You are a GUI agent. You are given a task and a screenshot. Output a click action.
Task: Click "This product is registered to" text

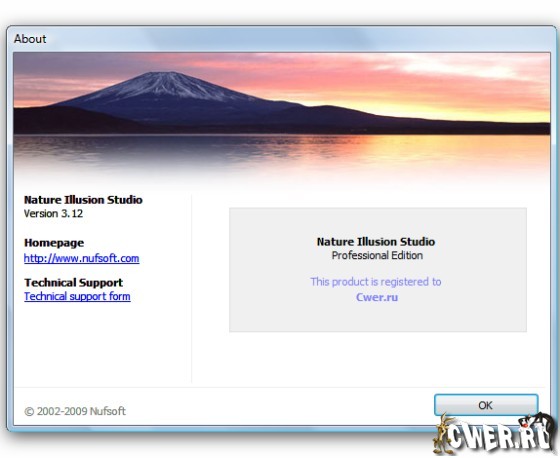click(x=376, y=282)
